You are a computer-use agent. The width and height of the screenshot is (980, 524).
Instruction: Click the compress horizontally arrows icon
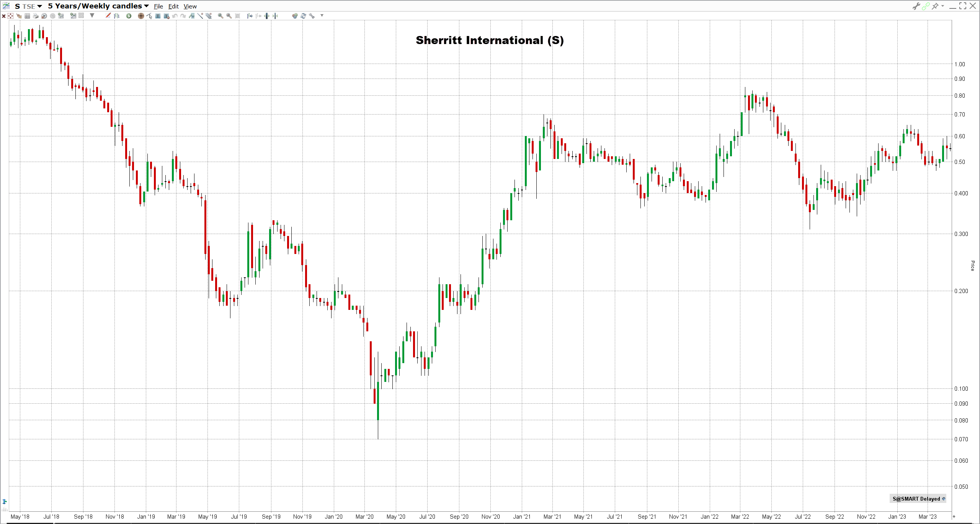tap(275, 16)
